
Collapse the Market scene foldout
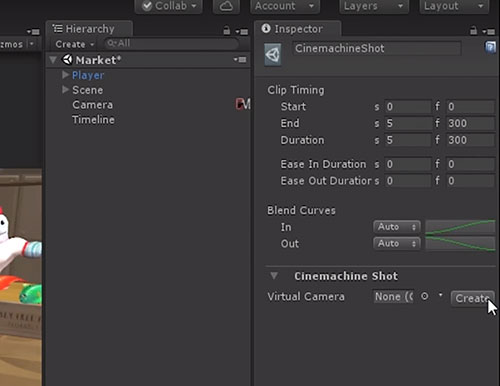[53, 60]
